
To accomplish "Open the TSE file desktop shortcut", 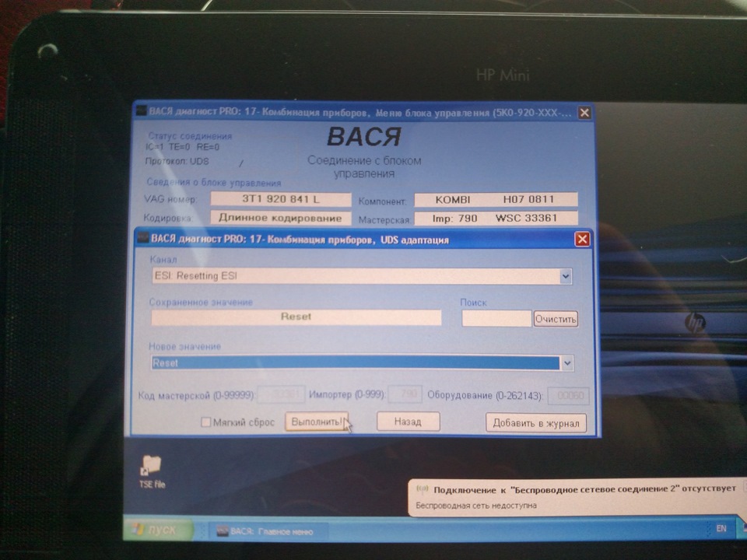I will 152,471.
